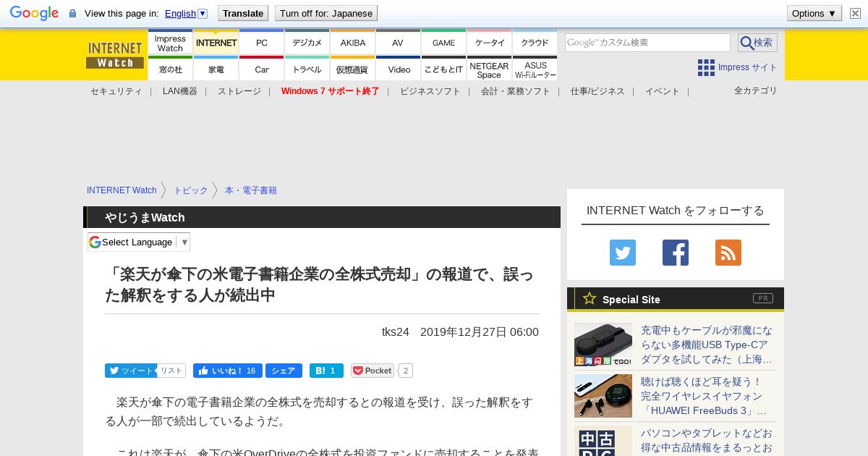Image resolution: width=868 pixels, height=456 pixels.
Task: Open the デジカメ tab
Action: pos(307,43)
